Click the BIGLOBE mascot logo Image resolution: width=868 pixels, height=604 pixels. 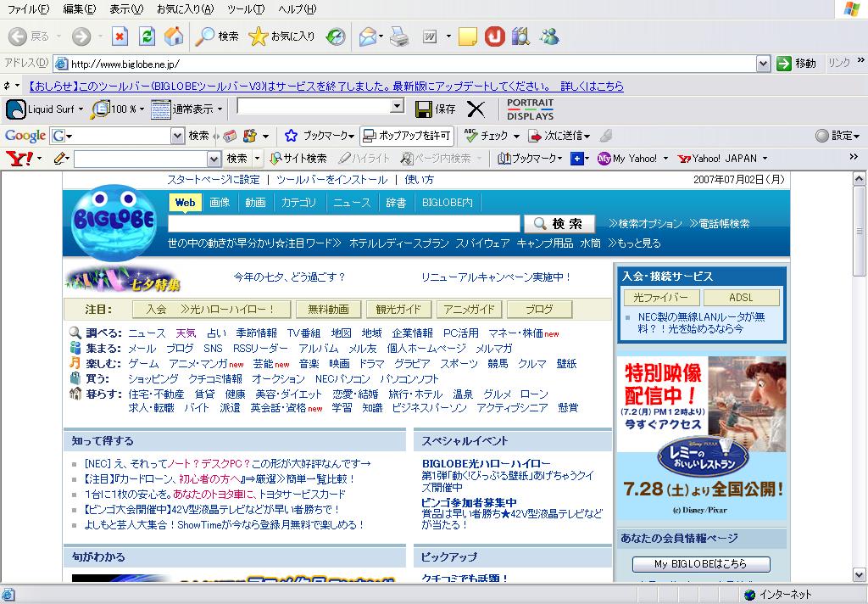click(x=114, y=221)
